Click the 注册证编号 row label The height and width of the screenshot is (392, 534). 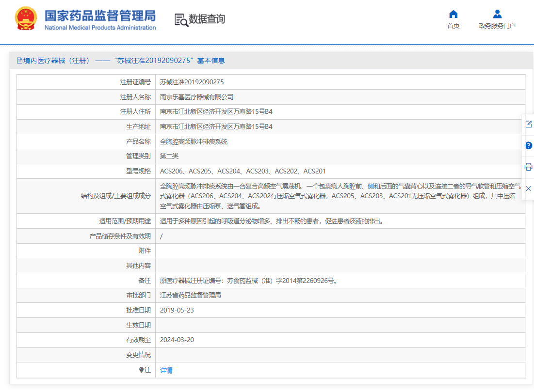[135, 82]
